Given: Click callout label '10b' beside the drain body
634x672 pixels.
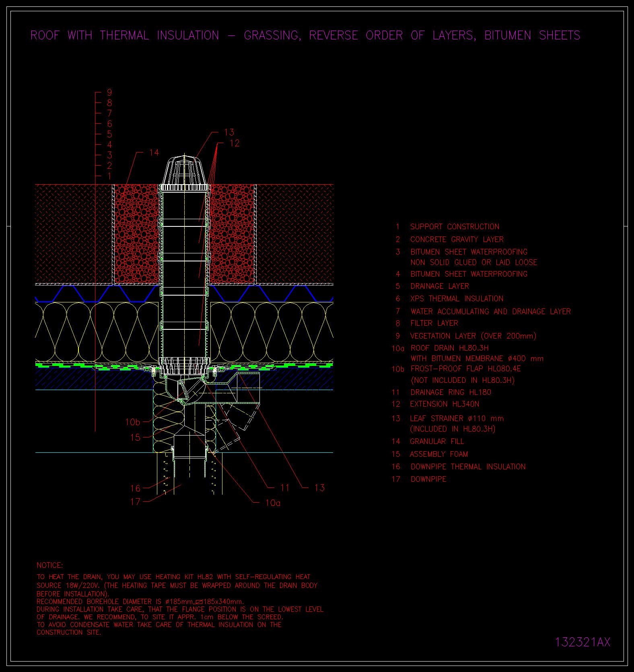Looking at the screenshot, I should [133, 422].
